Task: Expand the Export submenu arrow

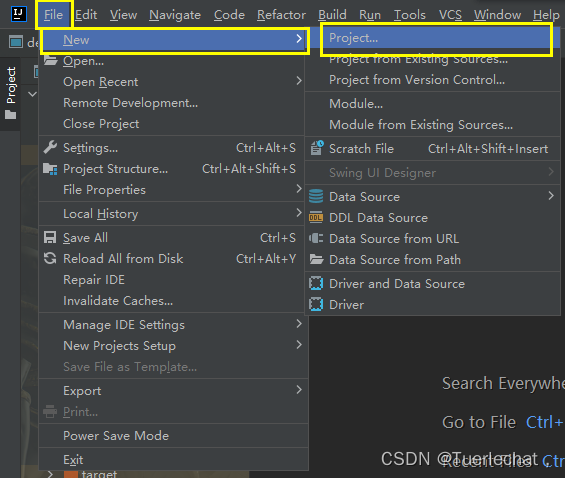Action: coord(299,389)
